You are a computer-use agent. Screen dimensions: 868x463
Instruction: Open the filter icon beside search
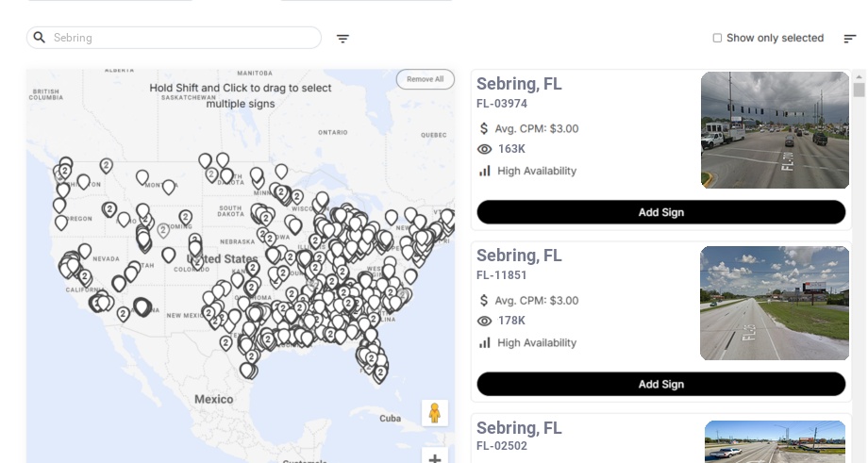click(x=342, y=39)
